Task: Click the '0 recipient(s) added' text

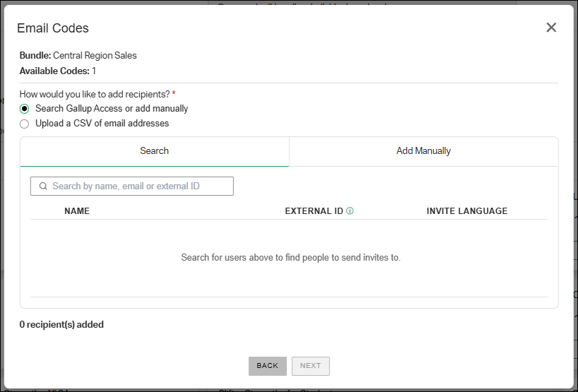Action: [61, 325]
